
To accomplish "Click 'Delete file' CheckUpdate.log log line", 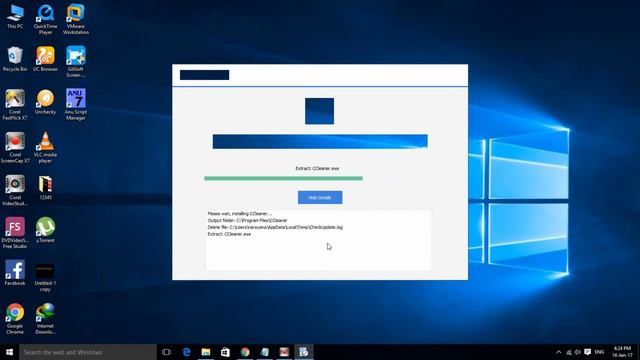I will coord(275,227).
